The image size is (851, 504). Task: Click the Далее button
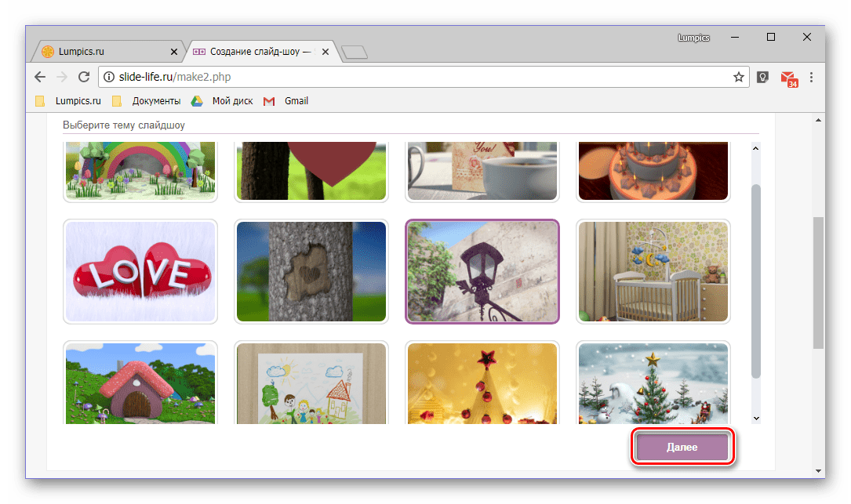[x=682, y=447]
